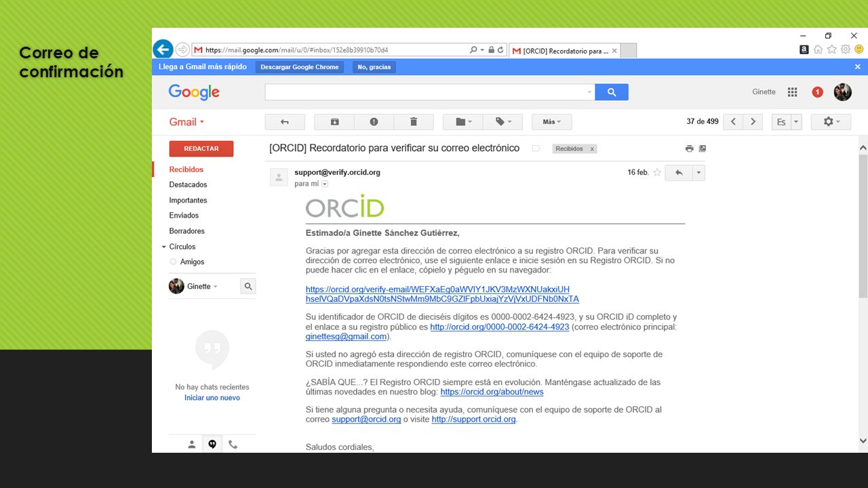The image size is (868, 488).
Task: Click the REDACTAR compose button
Action: [x=201, y=148]
